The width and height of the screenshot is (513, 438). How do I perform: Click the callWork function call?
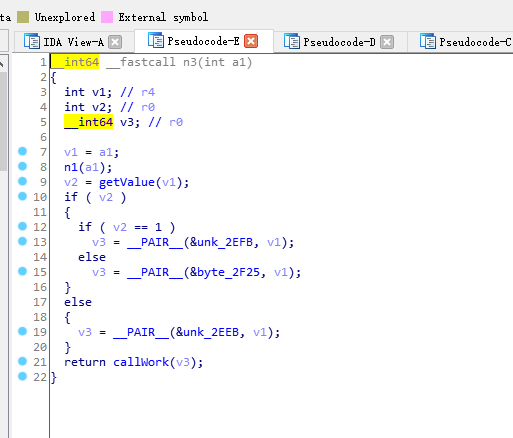[141, 362]
